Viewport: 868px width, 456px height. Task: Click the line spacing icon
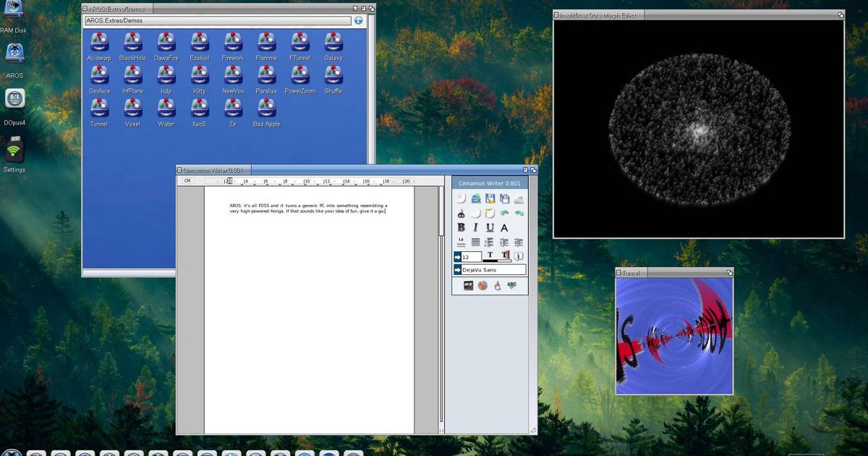click(461, 242)
